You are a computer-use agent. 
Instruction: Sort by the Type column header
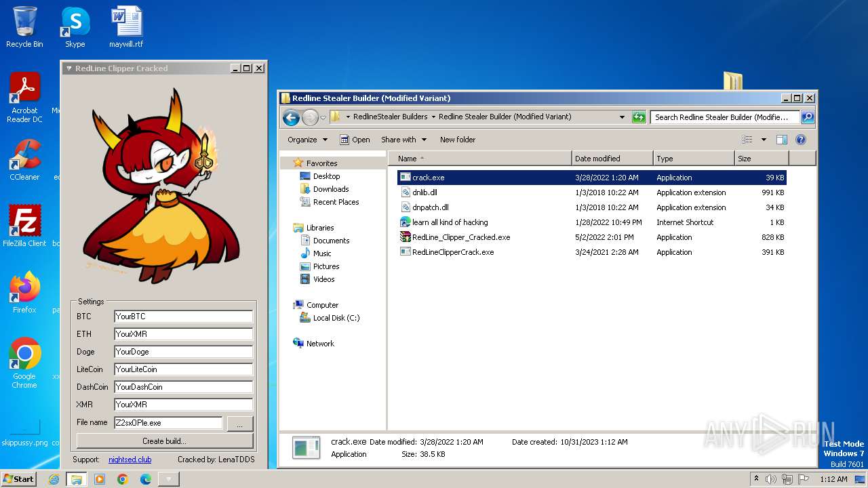694,159
